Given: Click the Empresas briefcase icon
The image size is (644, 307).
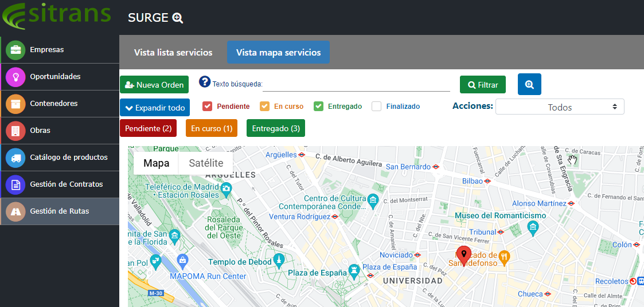Looking at the screenshot, I should click(15, 50).
